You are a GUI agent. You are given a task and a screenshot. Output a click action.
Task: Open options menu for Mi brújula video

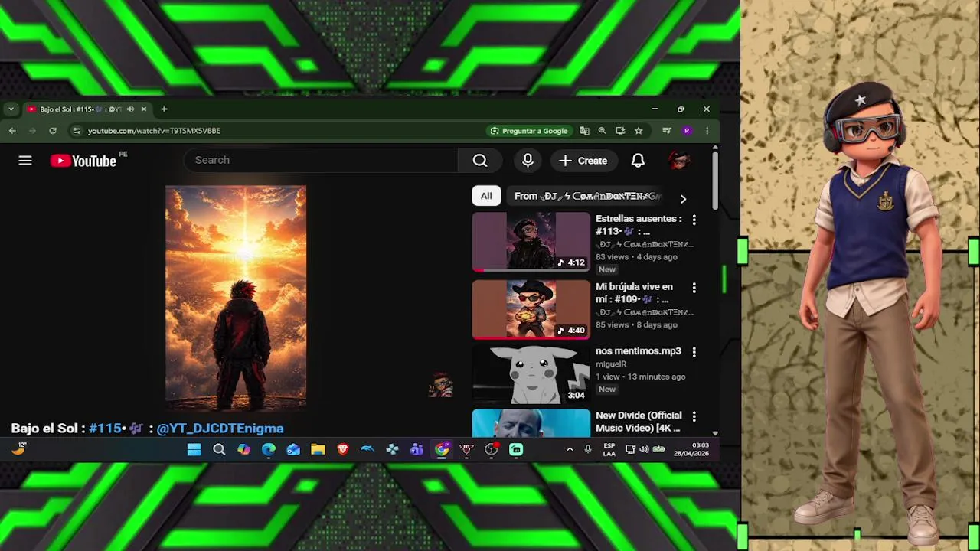point(694,288)
